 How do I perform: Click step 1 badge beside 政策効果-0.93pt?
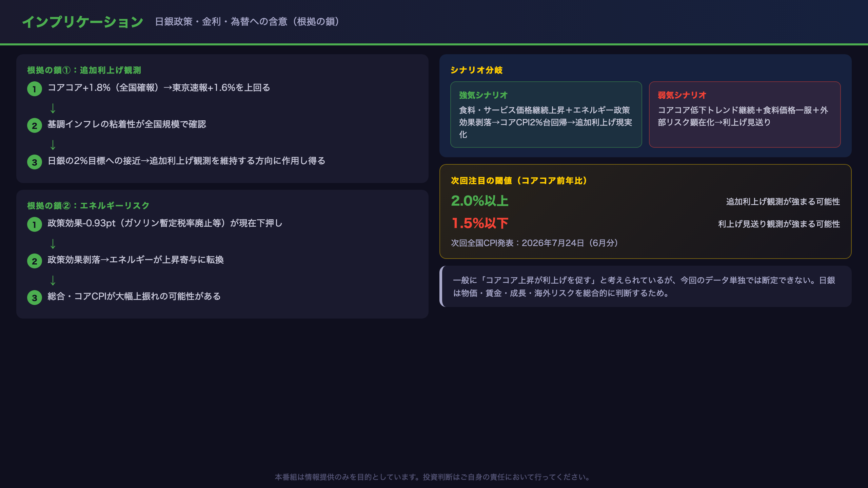pyautogui.click(x=35, y=224)
